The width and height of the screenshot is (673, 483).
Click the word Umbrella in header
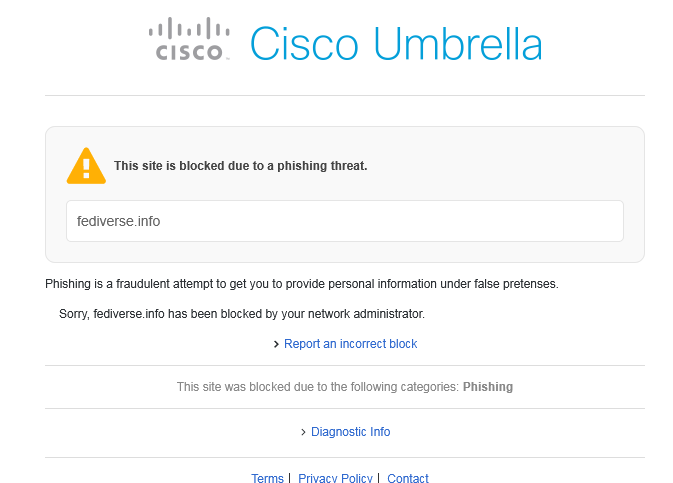pos(458,43)
